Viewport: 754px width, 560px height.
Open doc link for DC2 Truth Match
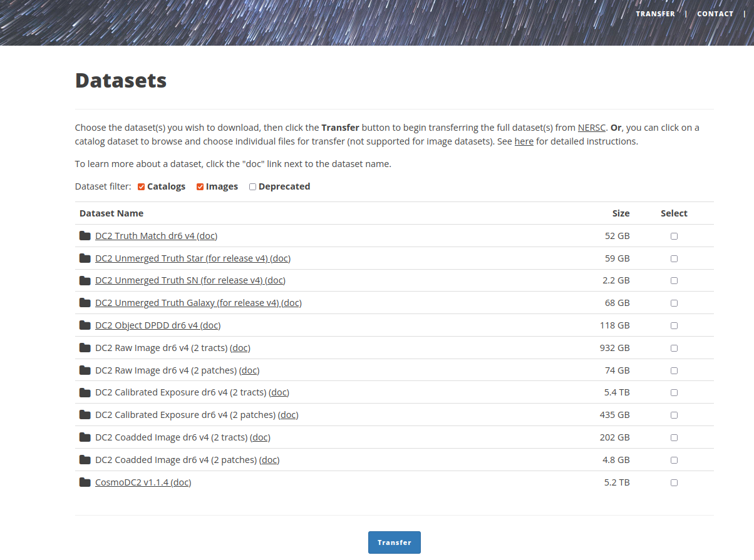[207, 236]
